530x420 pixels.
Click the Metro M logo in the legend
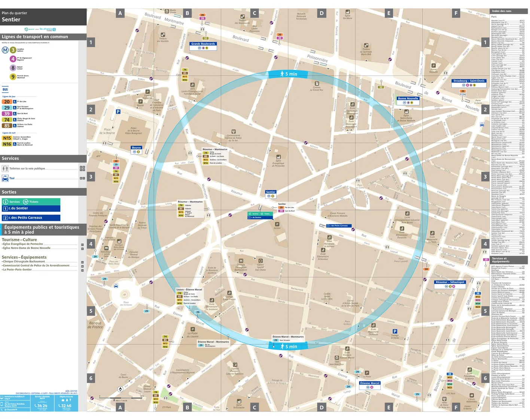point(5,50)
